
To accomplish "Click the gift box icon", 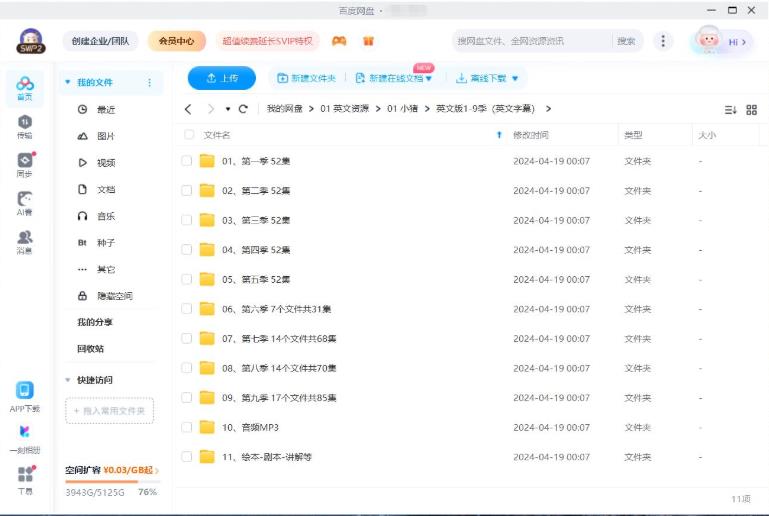I will click(x=368, y=41).
